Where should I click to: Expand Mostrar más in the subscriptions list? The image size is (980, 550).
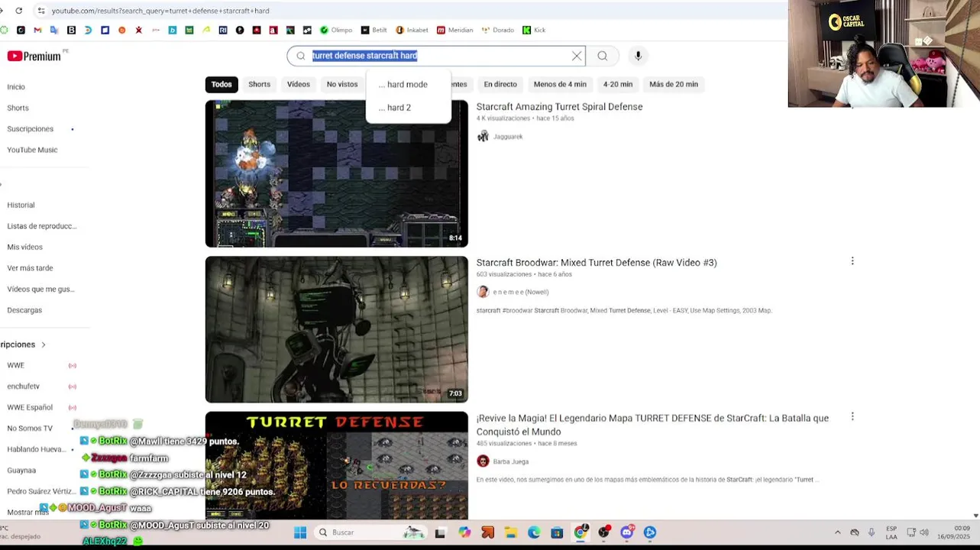tap(27, 512)
